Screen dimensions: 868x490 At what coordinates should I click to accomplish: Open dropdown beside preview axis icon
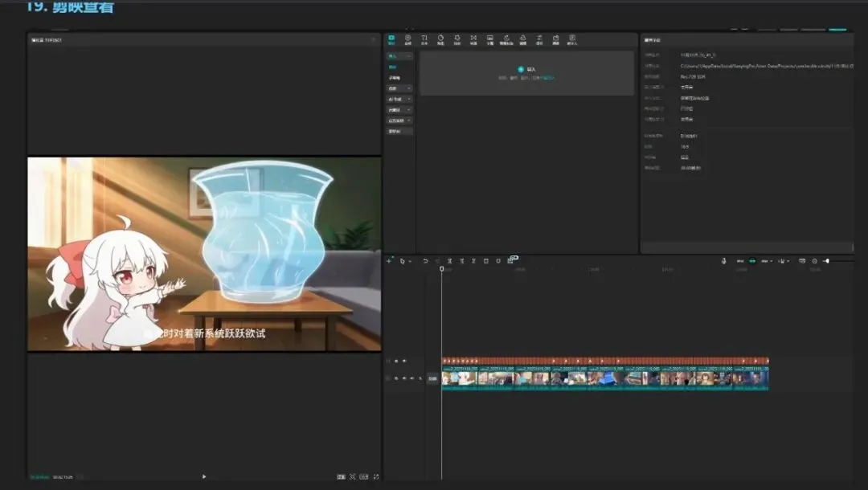pos(788,261)
